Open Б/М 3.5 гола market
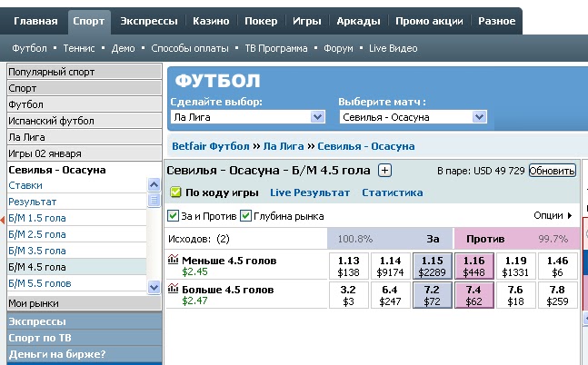The image size is (588, 365). click(x=37, y=251)
